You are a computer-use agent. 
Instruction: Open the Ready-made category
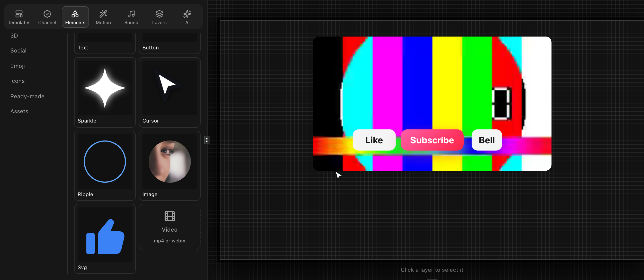(x=27, y=96)
